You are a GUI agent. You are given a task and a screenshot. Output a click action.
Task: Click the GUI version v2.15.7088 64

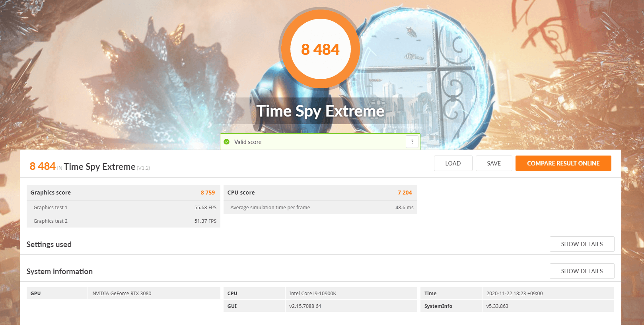pyautogui.click(x=305, y=306)
